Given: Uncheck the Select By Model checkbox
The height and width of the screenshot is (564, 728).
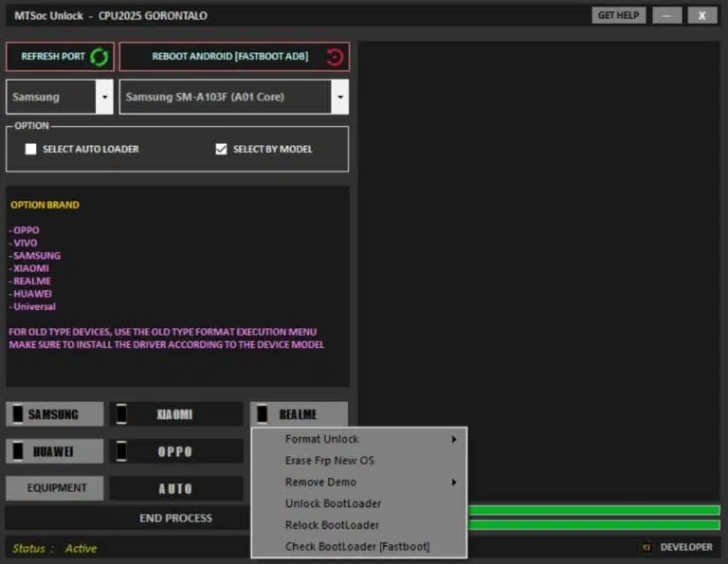Looking at the screenshot, I should pyautogui.click(x=222, y=149).
